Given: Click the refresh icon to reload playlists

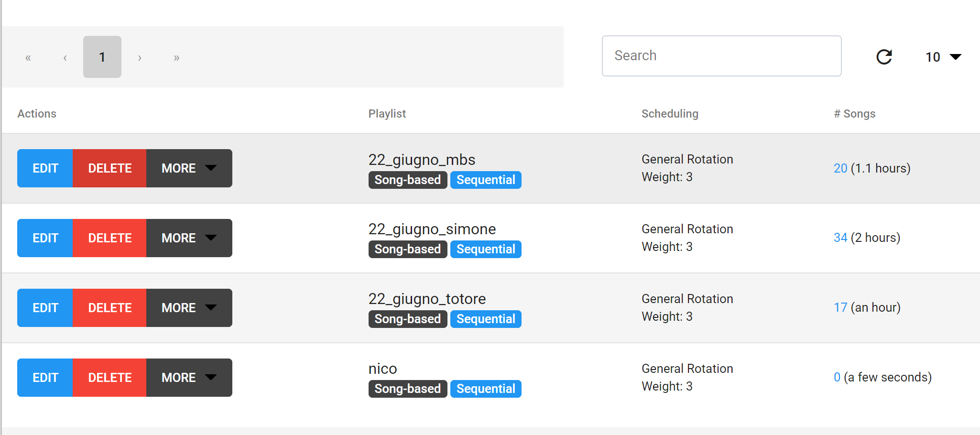Looking at the screenshot, I should [x=884, y=57].
